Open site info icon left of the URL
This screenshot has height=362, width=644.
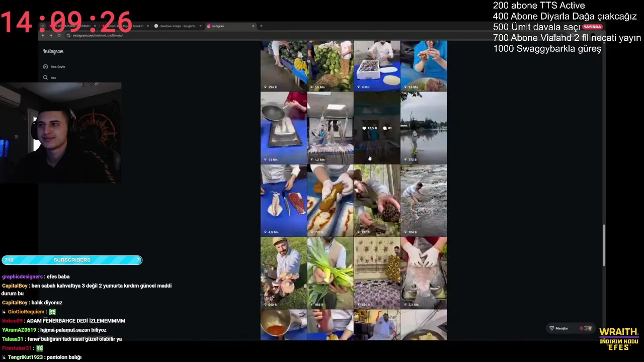pyautogui.click(x=68, y=35)
